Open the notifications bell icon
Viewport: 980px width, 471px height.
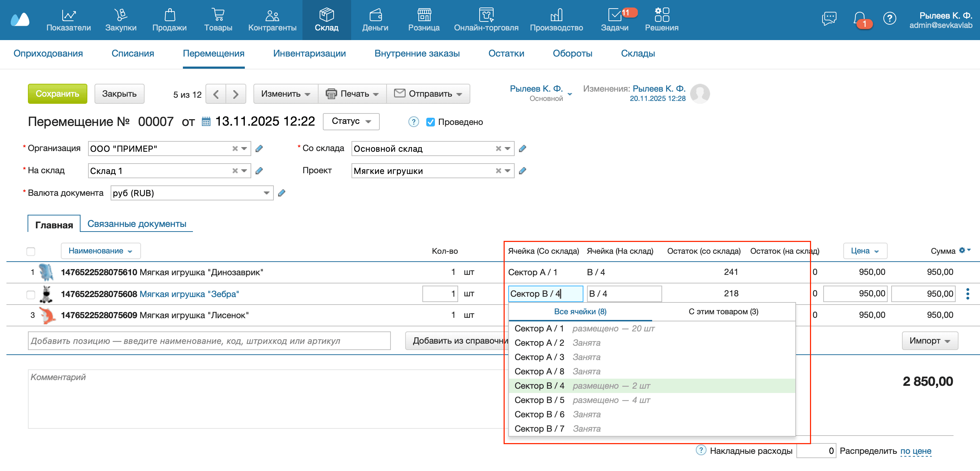pyautogui.click(x=859, y=18)
